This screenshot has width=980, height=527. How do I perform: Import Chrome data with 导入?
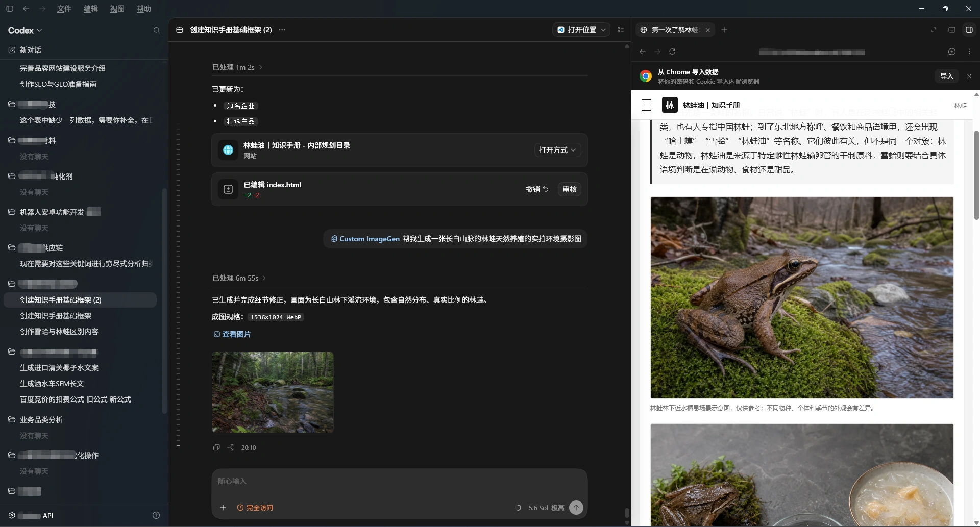pos(947,76)
